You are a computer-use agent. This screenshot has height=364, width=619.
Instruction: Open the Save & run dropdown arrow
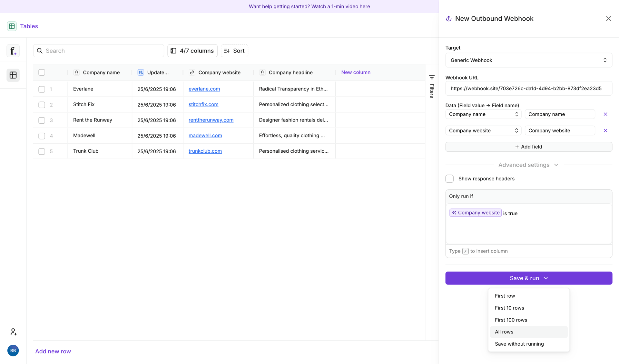coord(546,278)
